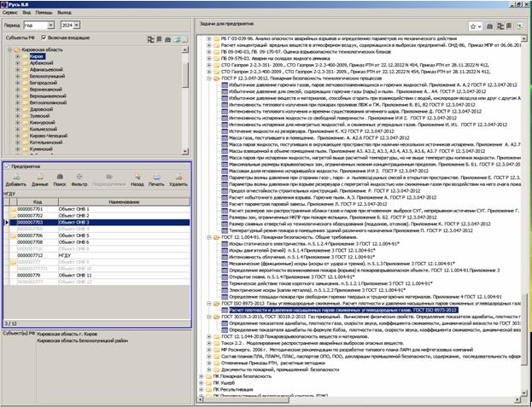This screenshot has height=407, width=532.
Task: Open the Фильтр (Filter) tool
Action: point(80,177)
